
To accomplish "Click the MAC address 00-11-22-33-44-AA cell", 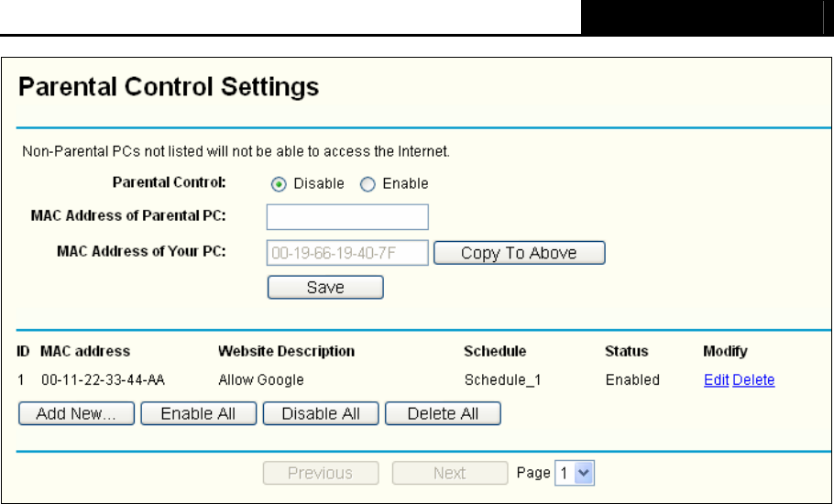I will pos(103,379).
